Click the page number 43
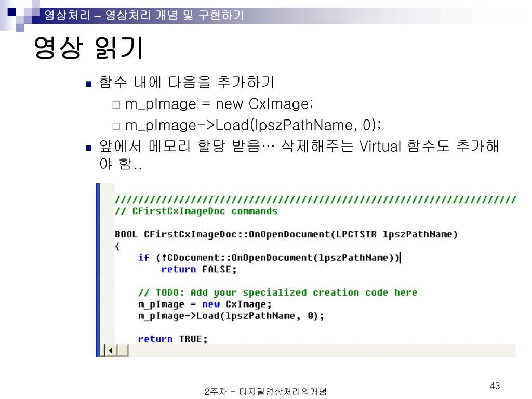Viewport: 532px width, 399px height. [495, 386]
